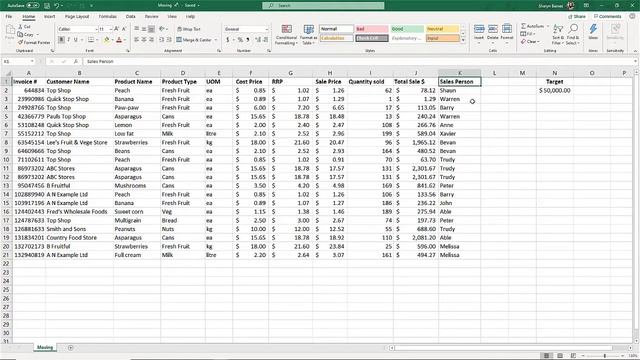Click the Align Left icon
640x360 pixels.
click(x=136, y=40)
